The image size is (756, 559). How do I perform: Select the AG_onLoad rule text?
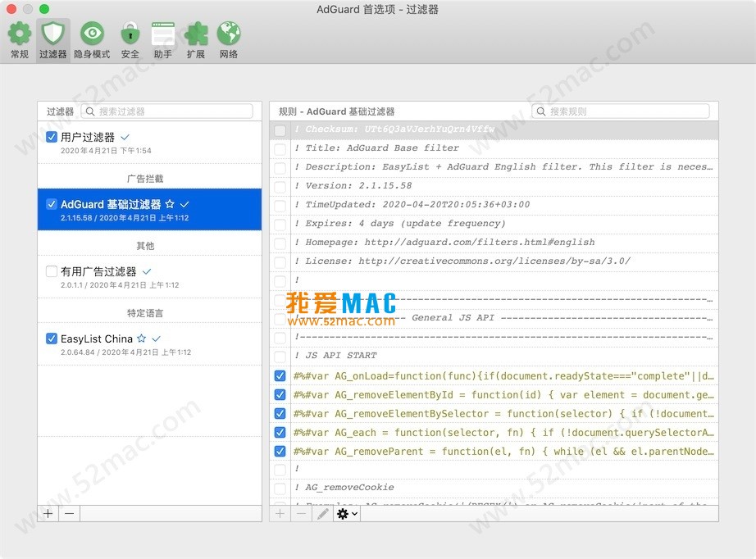coord(503,376)
